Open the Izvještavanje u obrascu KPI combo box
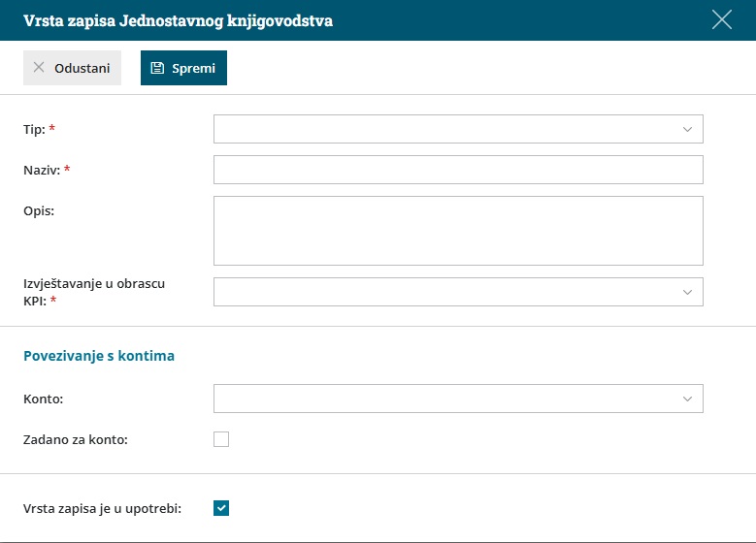The image size is (756, 543). tap(458, 292)
